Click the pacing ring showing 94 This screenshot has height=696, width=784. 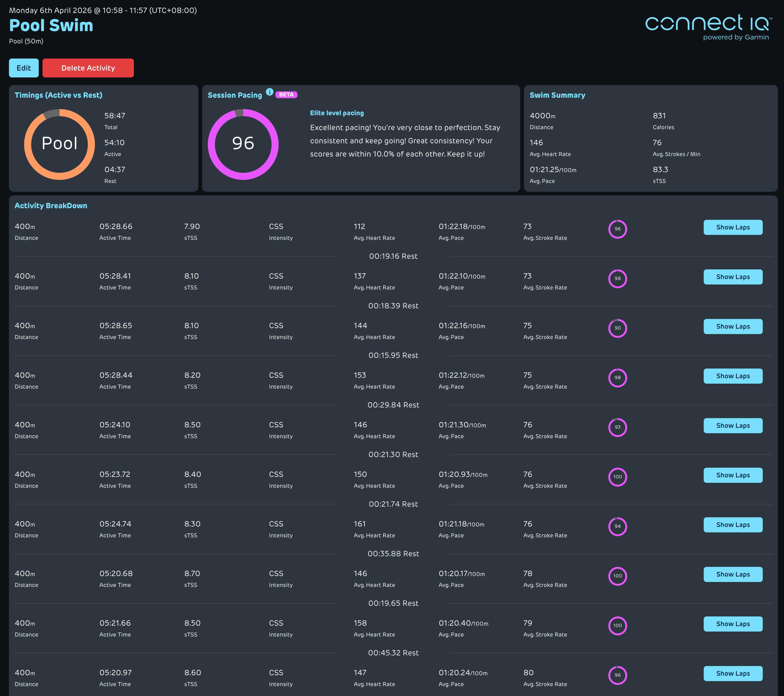pos(618,526)
